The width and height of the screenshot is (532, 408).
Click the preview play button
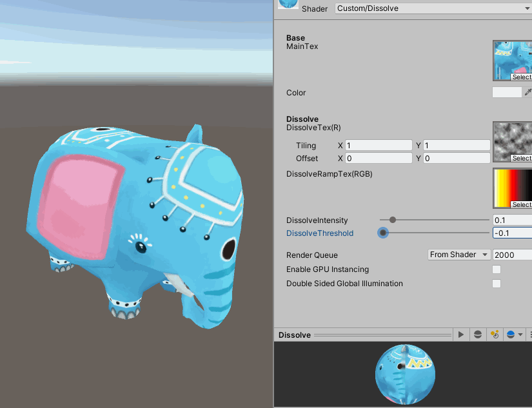point(461,335)
